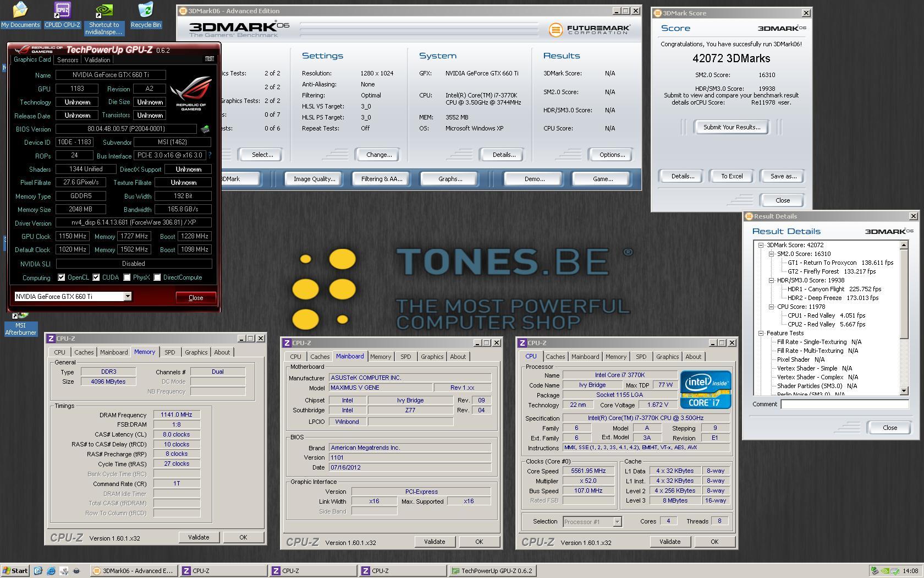Launch Internet Explorer from quick launch

[x=51, y=571]
